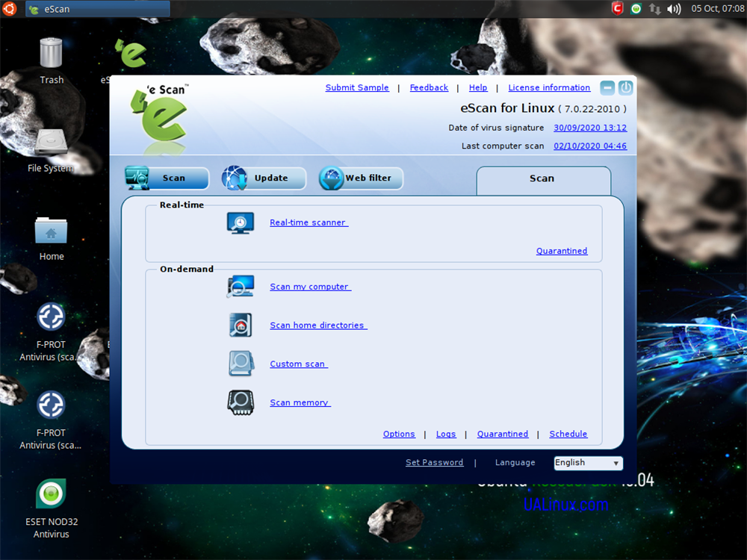Click the Web filter toolbar button
Screen dimensions: 747x560
click(361, 178)
